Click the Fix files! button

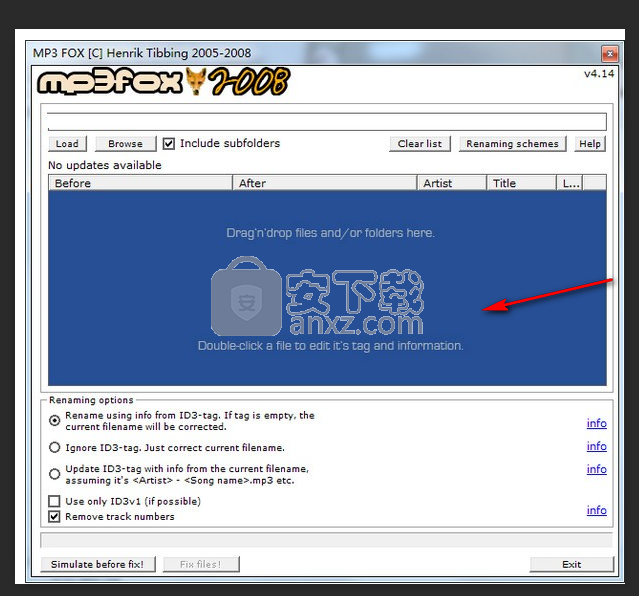point(201,564)
